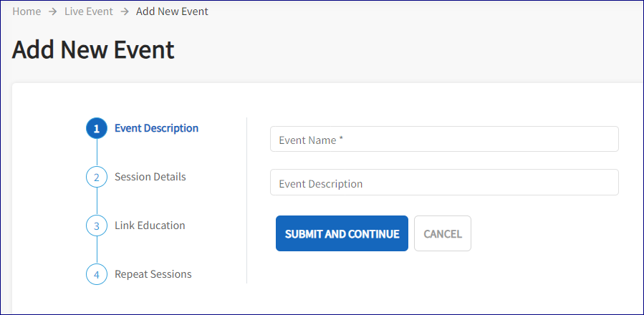Click the step 1 circle icon
Image resolution: width=644 pixels, height=315 pixels.
[97, 129]
